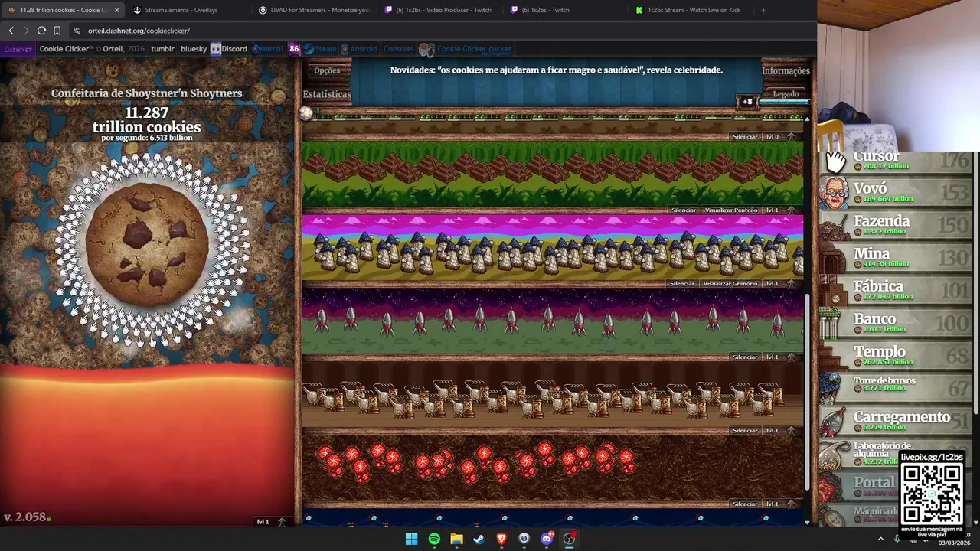The image size is (980, 551).
Task: Open a new browser tab
Action: pos(763,10)
